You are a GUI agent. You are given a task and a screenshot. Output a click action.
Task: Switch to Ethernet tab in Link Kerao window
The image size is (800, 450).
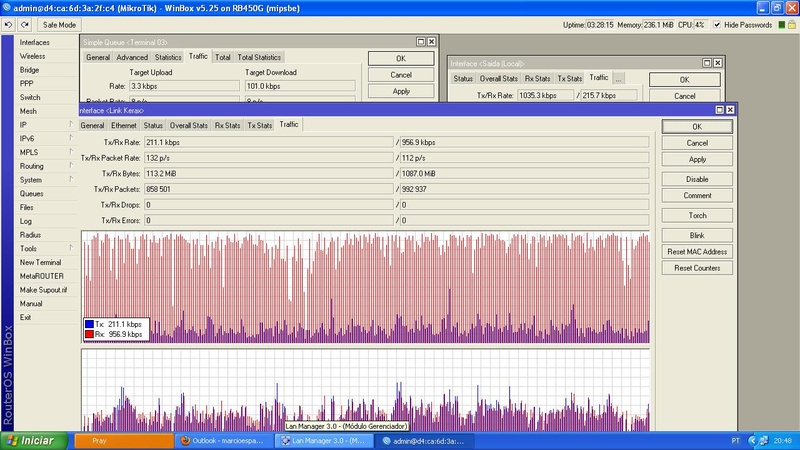pos(124,125)
